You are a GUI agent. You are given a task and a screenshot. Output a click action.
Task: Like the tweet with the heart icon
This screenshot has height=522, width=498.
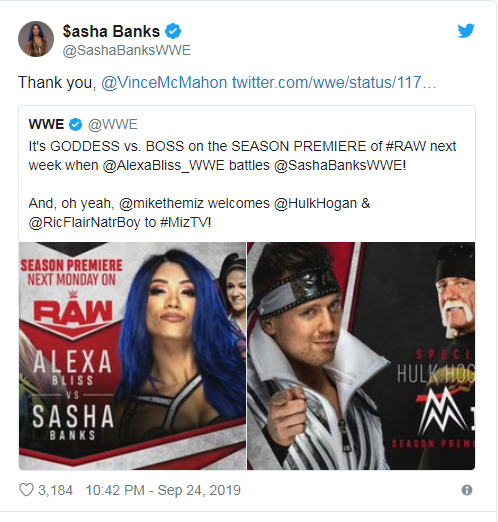click(x=26, y=490)
